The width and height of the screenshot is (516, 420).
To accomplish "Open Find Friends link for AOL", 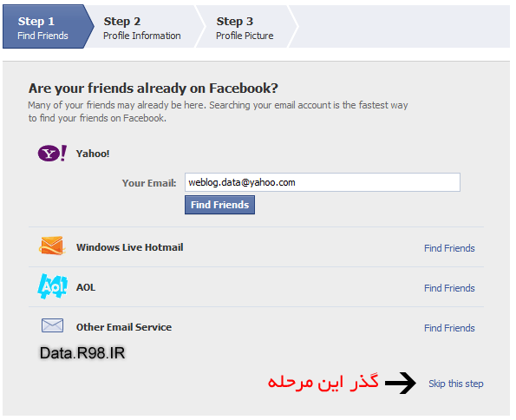I will click(449, 288).
